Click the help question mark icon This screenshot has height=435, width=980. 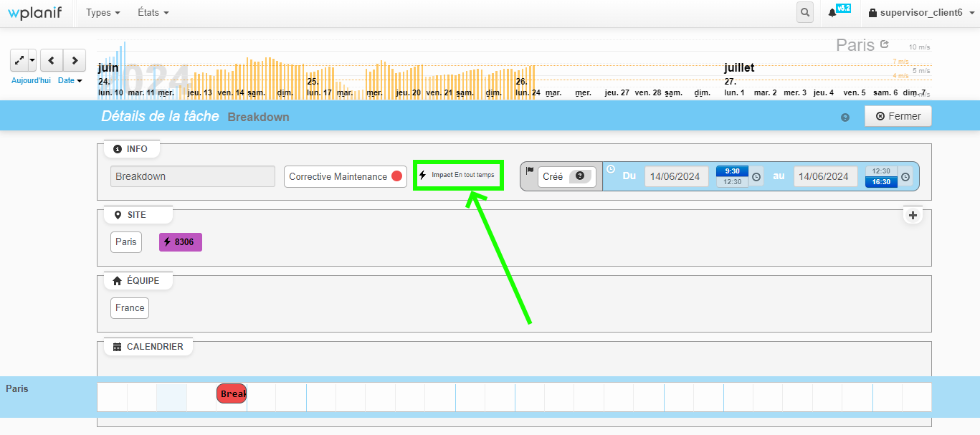845,116
